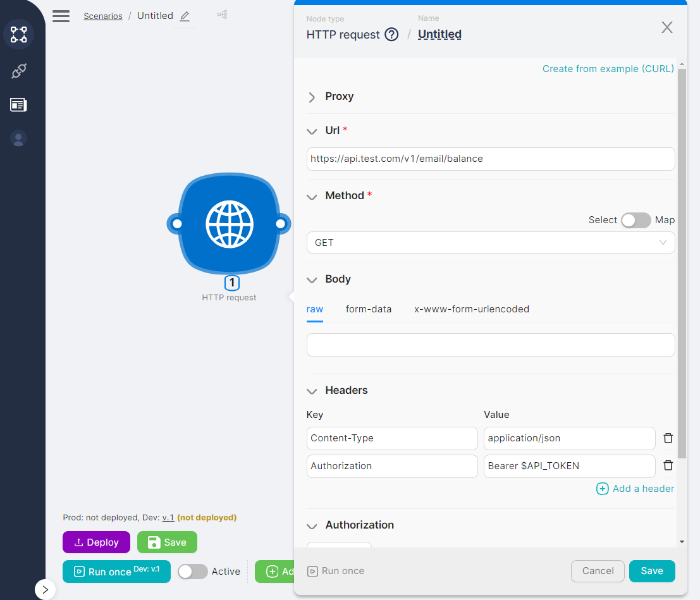Open the templates layout icon in sidebar
Screen dimensions: 700x600
[x=19, y=105]
